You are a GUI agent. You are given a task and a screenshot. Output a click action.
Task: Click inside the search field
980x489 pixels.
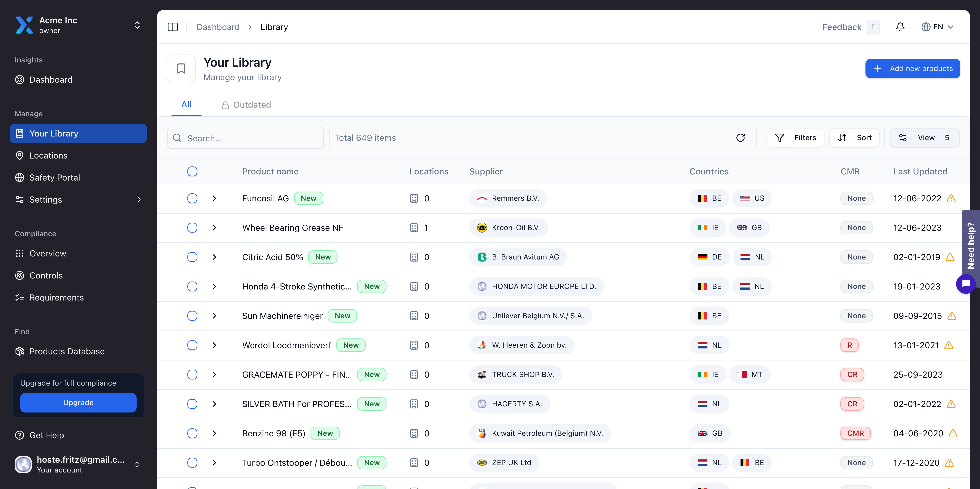click(x=245, y=138)
